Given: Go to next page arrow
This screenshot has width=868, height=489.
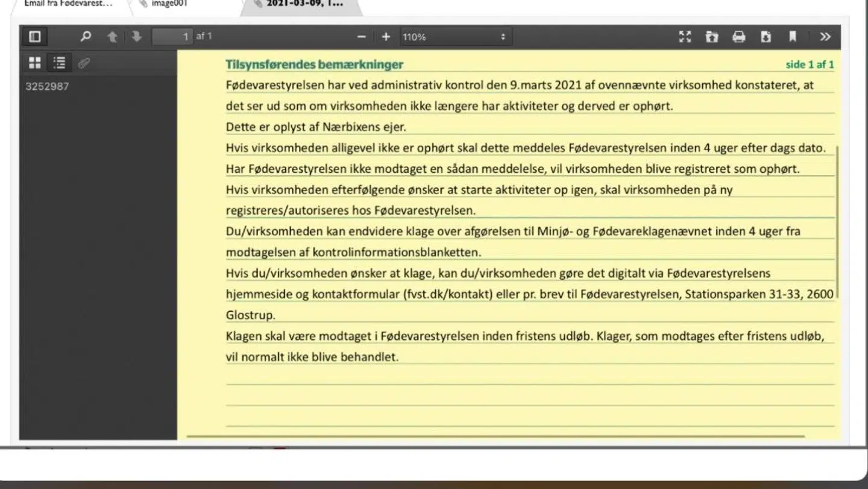Looking at the screenshot, I should coord(137,37).
